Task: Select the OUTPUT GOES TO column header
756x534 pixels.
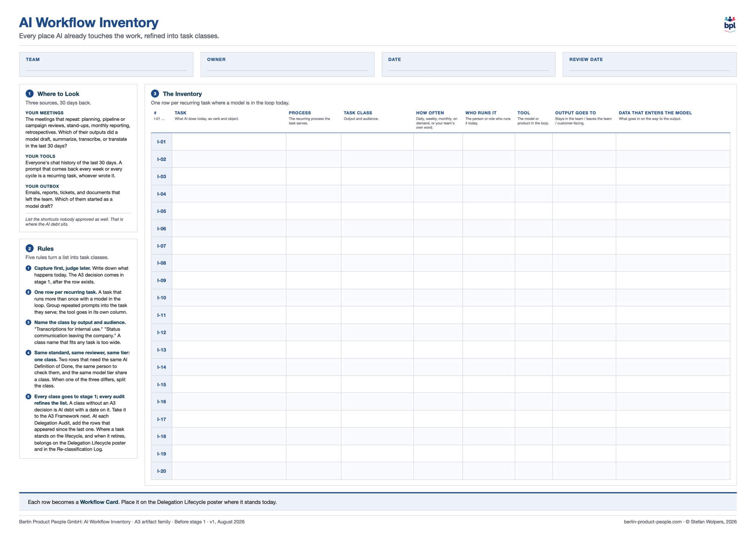Action: point(575,113)
